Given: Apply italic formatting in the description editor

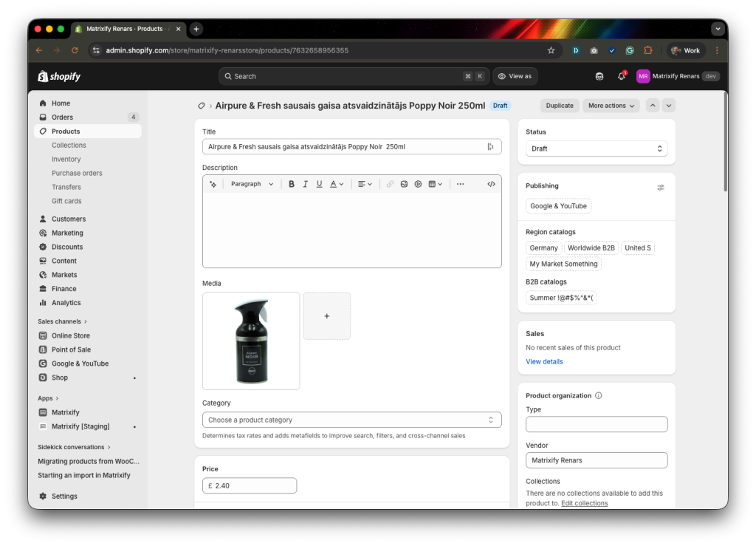Looking at the screenshot, I should [x=306, y=184].
